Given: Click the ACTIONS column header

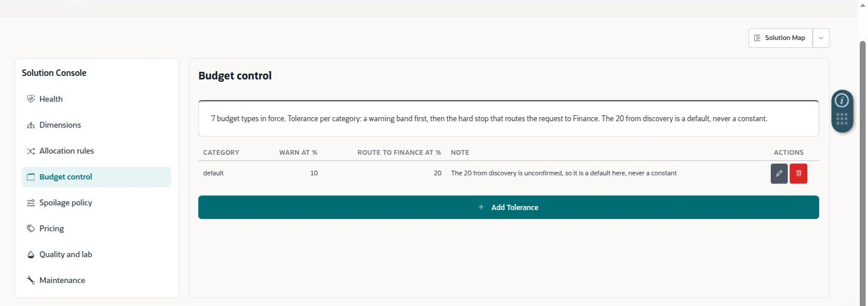Looking at the screenshot, I should coord(789,152).
